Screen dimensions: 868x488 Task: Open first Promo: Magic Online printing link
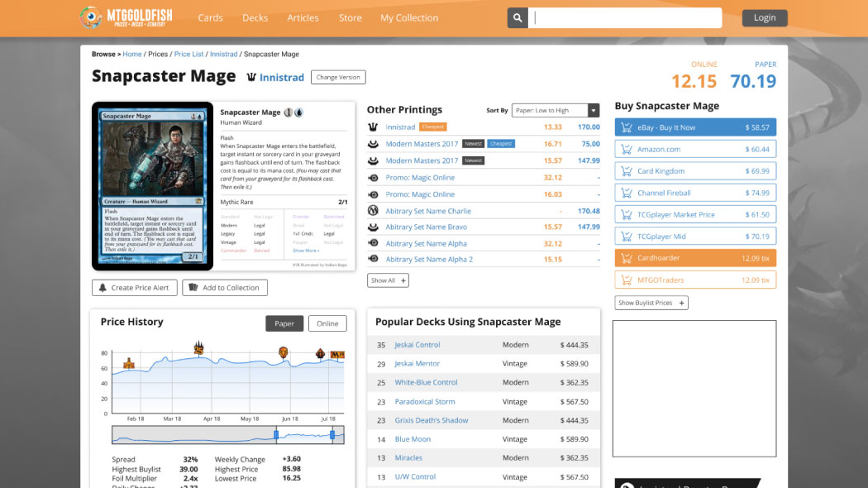pyautogui.click(x=420, y=177)
